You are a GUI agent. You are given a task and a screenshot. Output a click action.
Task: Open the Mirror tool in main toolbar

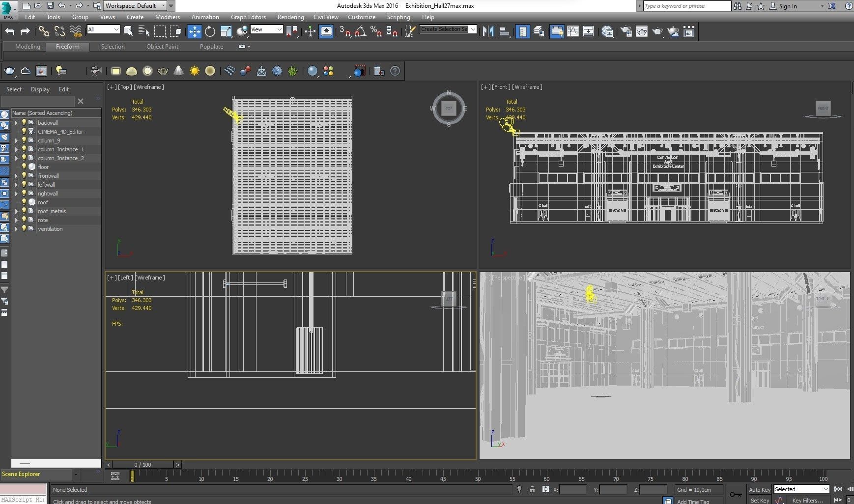coord(487,31)
